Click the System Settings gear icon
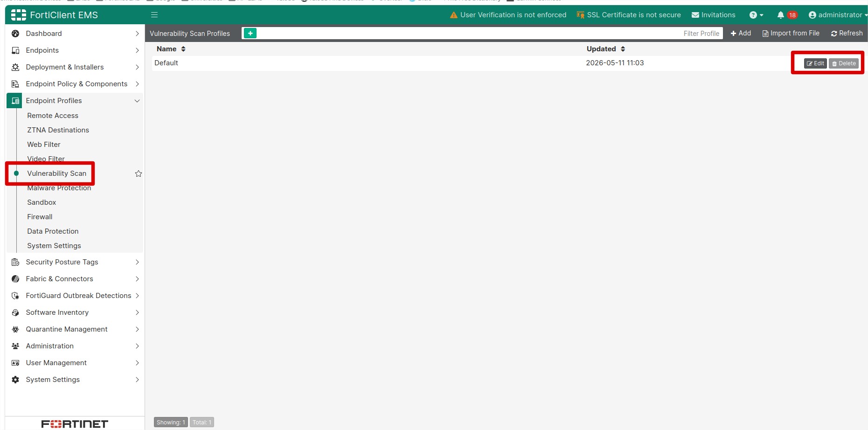 (15, 380)
